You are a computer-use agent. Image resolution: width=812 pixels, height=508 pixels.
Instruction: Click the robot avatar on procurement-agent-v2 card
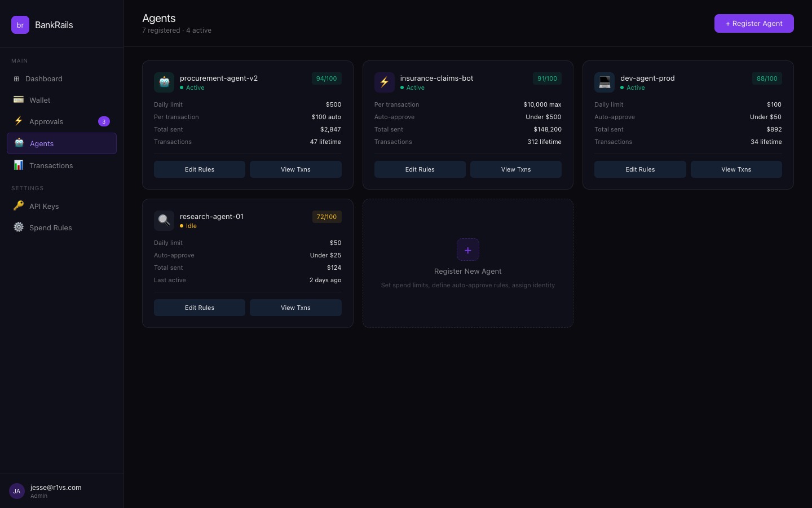tap(164, 82)
